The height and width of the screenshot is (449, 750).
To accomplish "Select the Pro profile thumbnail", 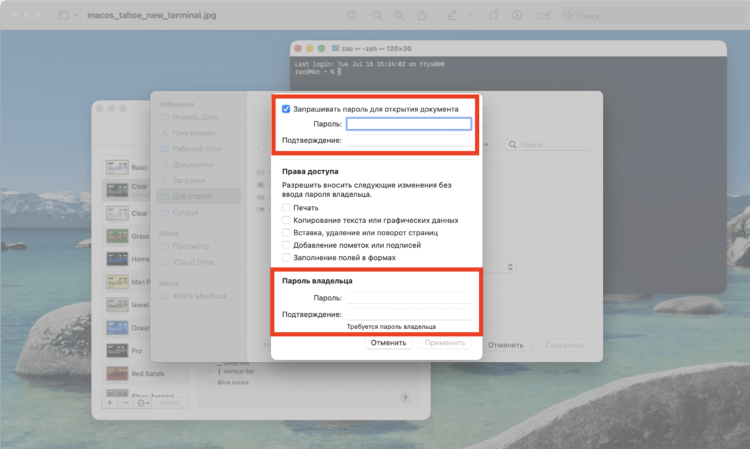I will [x=117, y=350].
